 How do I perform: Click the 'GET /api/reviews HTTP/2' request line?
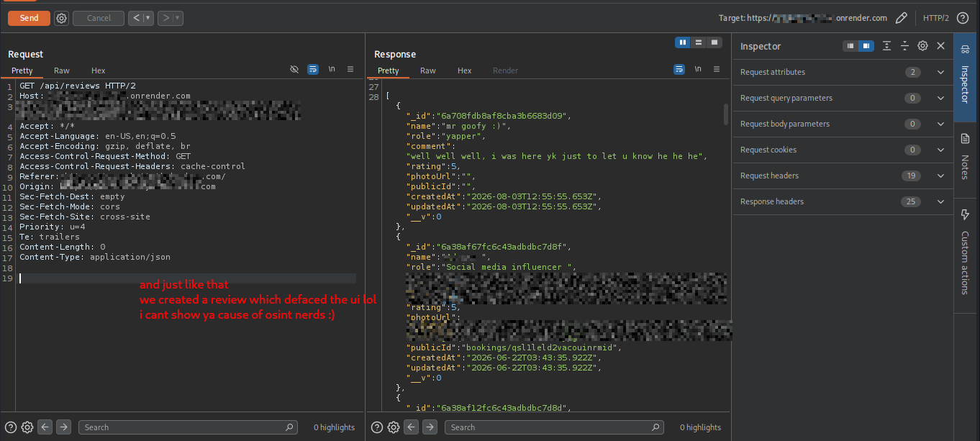78,86
